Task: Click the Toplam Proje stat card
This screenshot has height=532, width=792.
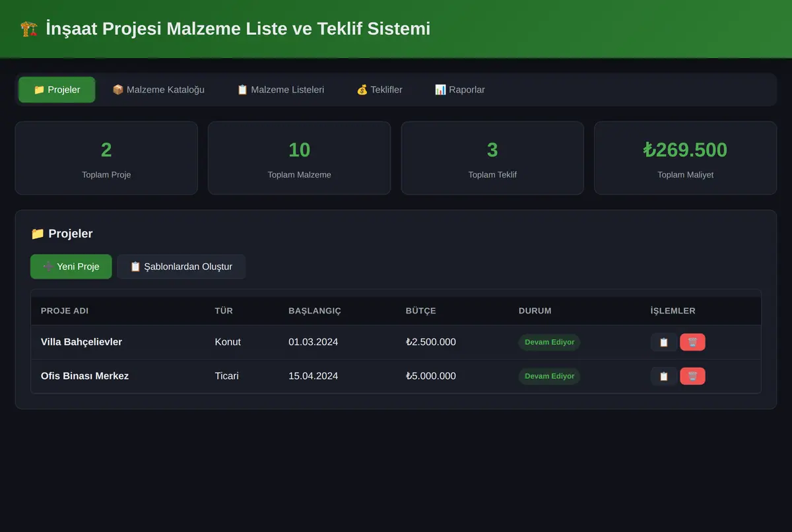Action: (x=106, y=158)
